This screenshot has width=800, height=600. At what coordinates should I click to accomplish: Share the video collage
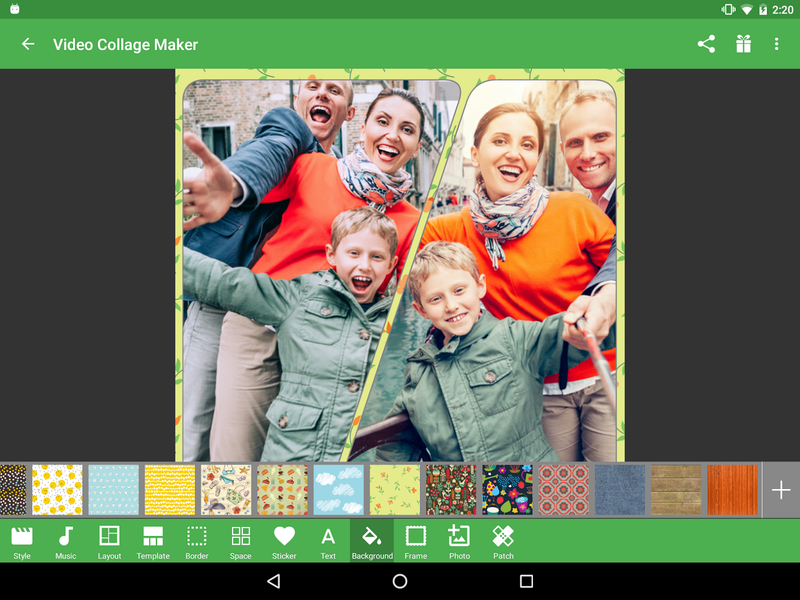point(706,44)
